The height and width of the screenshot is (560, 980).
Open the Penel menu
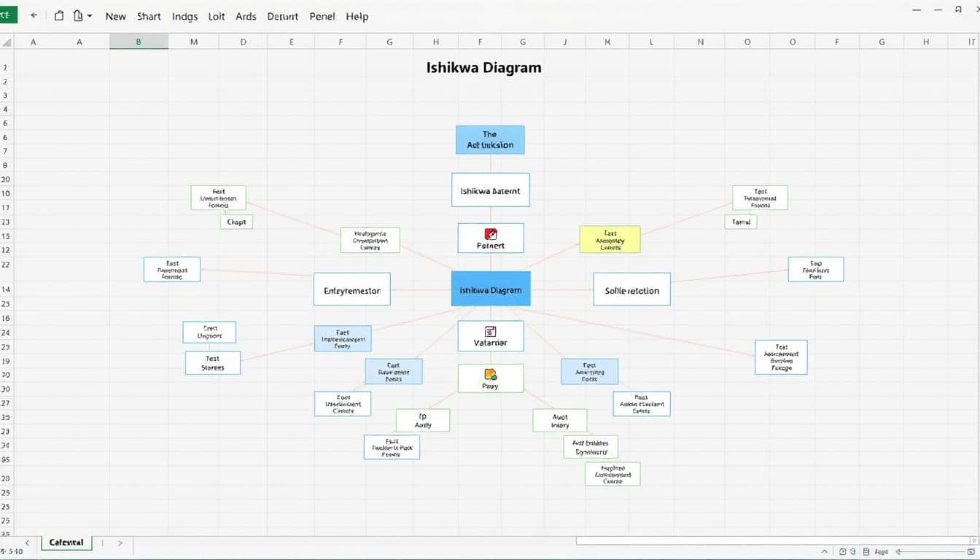[322, 16]
